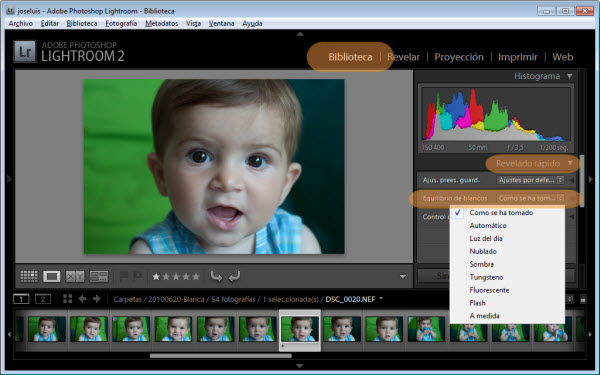Open the Editar menu

[x=50, y=23]
